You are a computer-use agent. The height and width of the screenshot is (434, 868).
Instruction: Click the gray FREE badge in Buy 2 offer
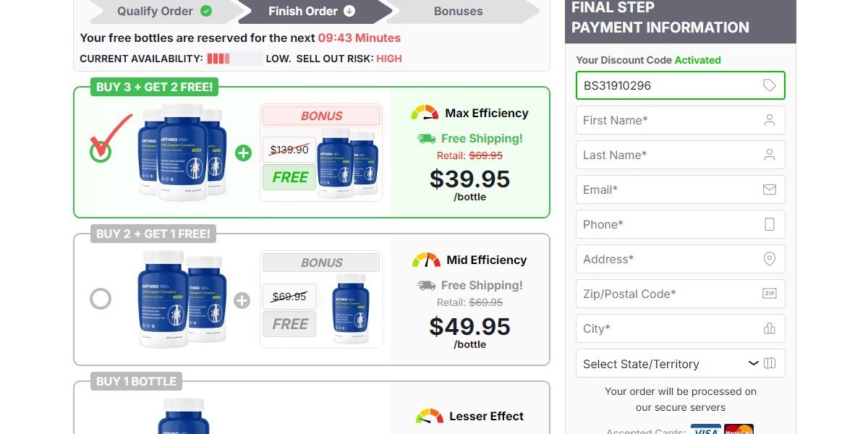point(289,324)
